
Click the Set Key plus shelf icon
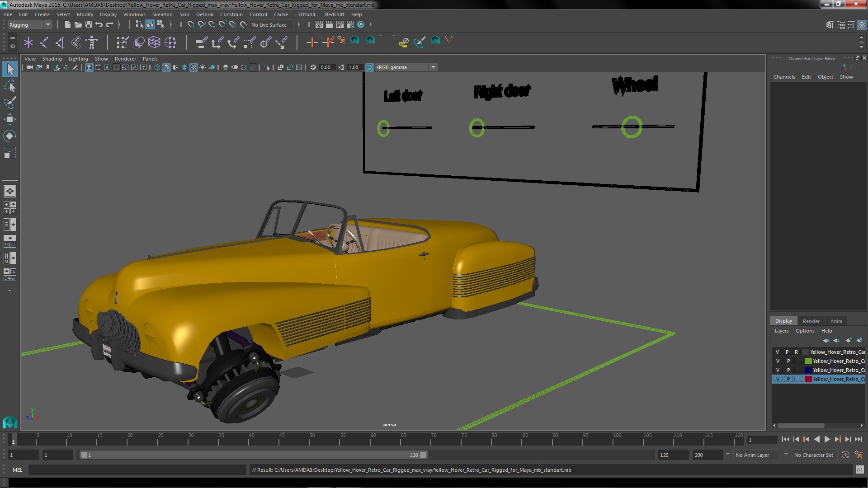[x=311, y=43]
